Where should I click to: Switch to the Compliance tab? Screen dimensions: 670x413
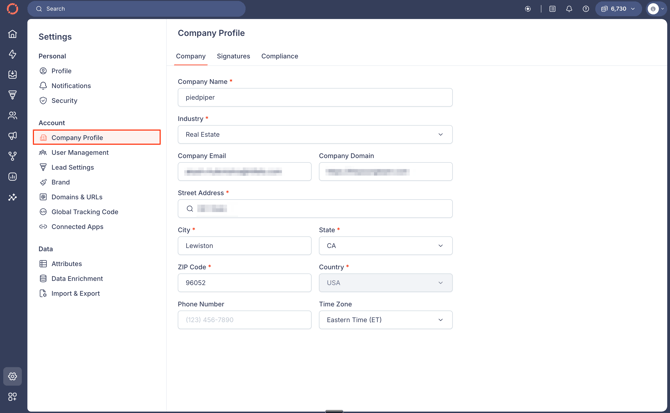pyautogui.click(x=279, y=56)
